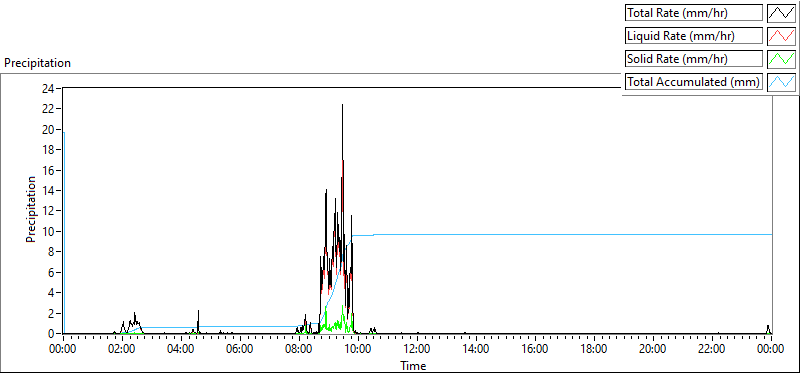
Task: Click the 10:00 label on the time axis
Action: (x=358, y=350)
